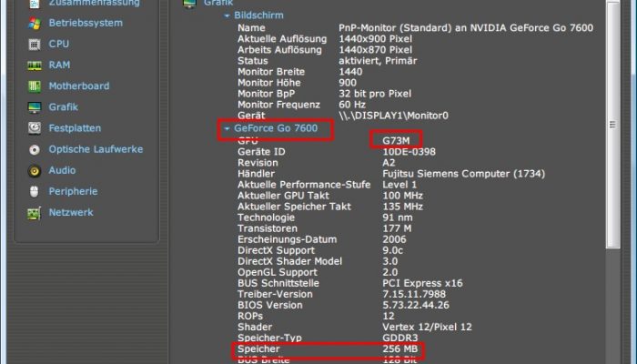The width and height of the screenshot is (637, 364).
Task: Click the Revision value A2
Action: coord(389,163)
